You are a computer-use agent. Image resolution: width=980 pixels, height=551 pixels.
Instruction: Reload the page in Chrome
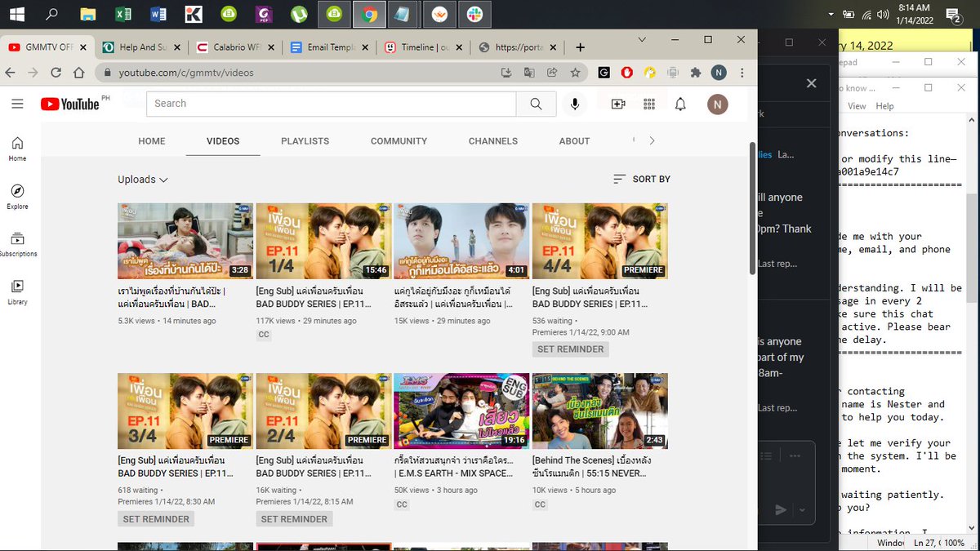pos(56,73)
